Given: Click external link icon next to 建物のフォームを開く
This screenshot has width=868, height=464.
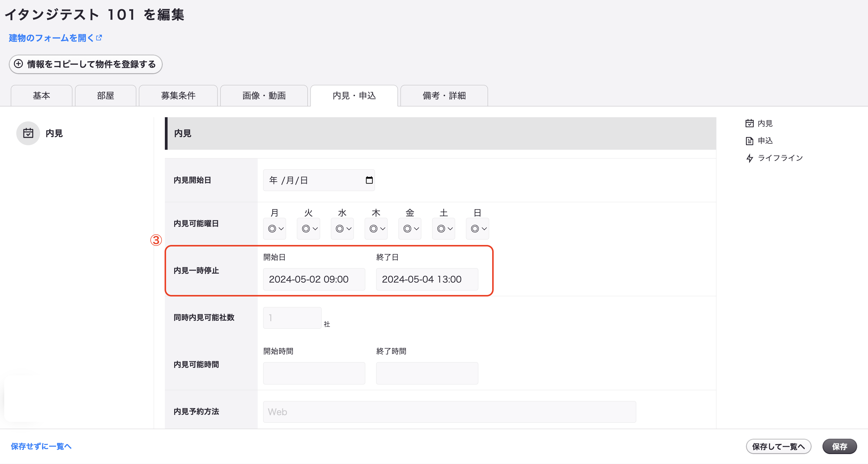Looking at the screenshot, I should 99,38.
